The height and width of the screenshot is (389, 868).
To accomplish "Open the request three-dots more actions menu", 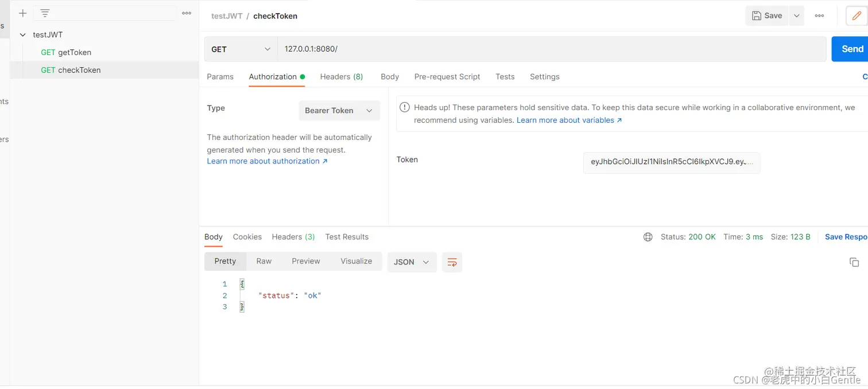I will [x=819, y=16].
